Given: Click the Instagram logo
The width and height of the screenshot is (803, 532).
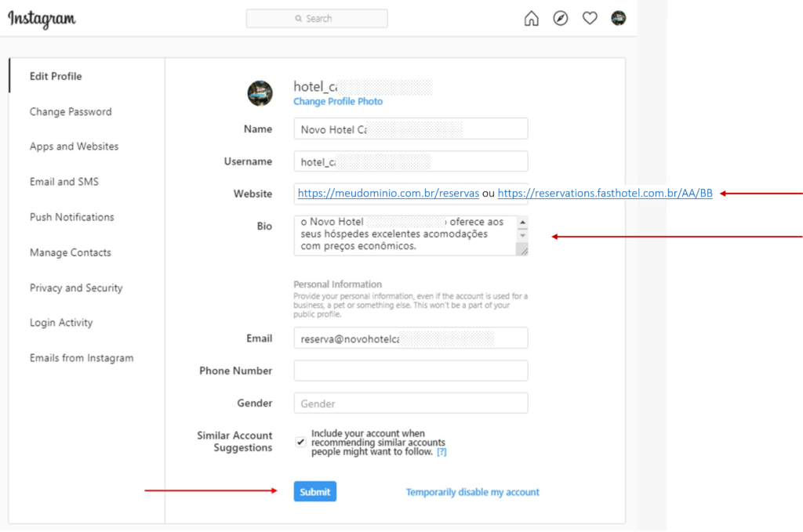Looking at the screenshot, I should (42, 19).
